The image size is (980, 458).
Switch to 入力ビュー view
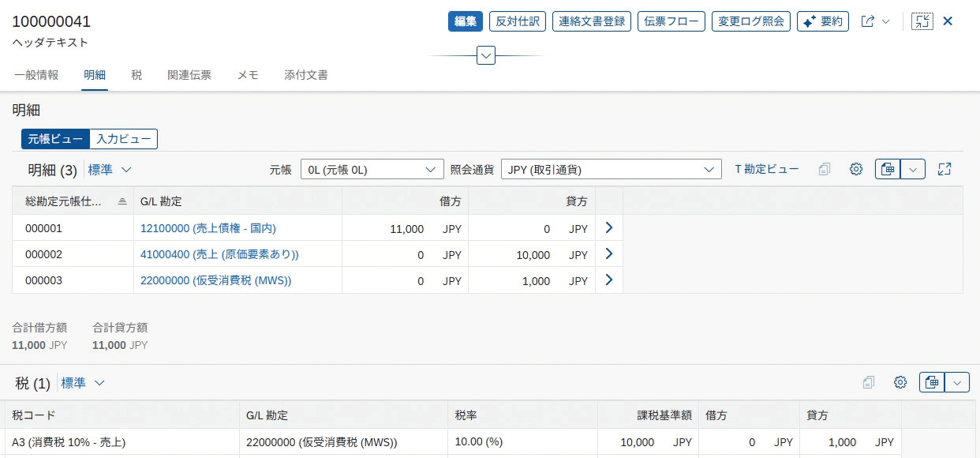[124, 139]
